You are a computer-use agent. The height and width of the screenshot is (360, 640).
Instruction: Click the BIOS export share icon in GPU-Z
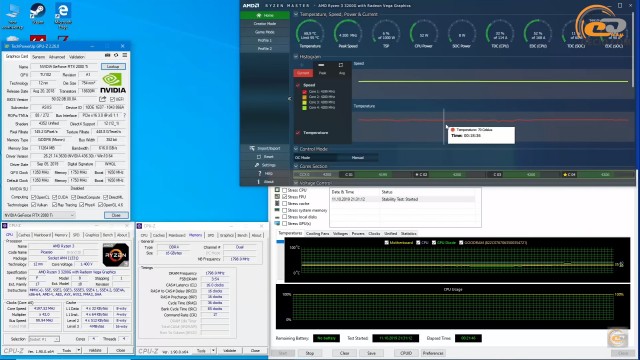(102, 99)
